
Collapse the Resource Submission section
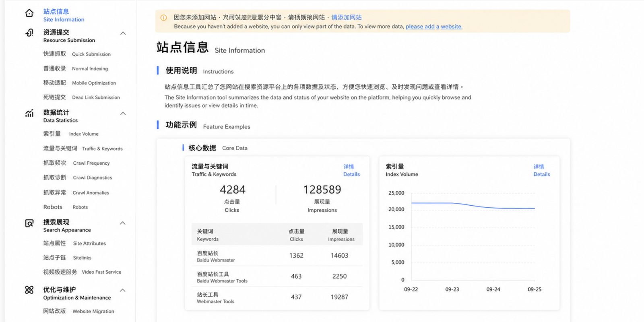click(123, 33)
